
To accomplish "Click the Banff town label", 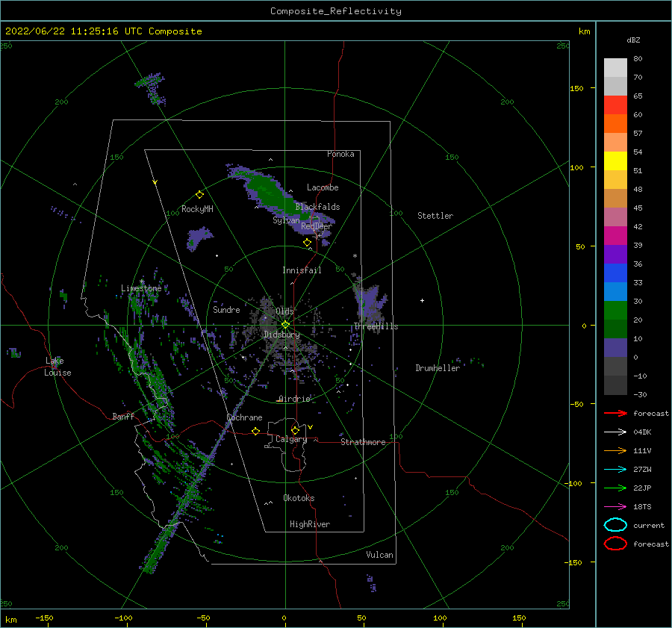I will point(123,416).
